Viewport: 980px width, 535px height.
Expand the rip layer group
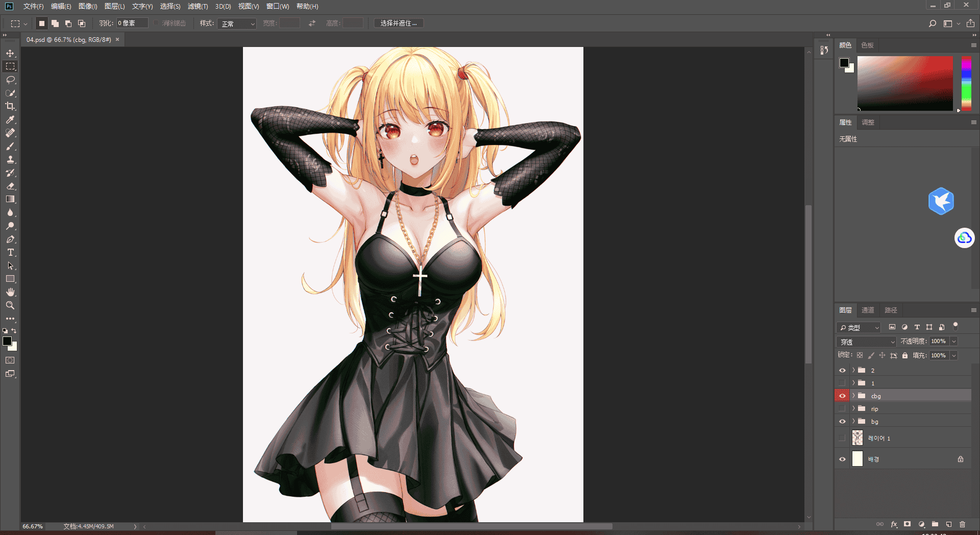[853, 408]
